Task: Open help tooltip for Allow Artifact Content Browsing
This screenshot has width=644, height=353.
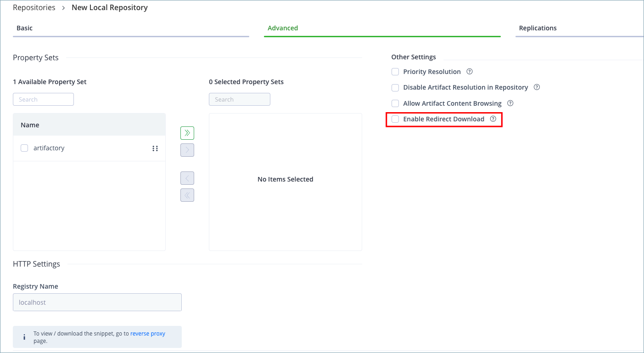Action: tap(510, 103)
